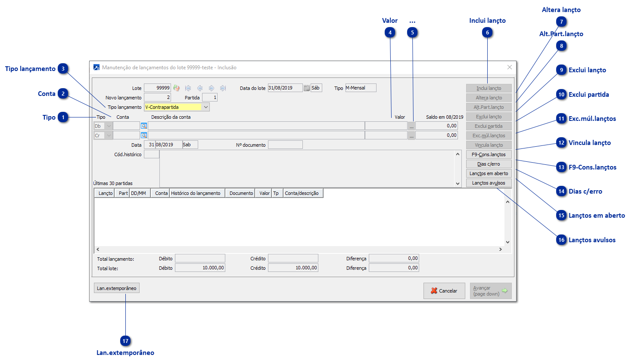The image size is (632, 364).
Task: Click the Db Valor input field
Action: [386, 126]
